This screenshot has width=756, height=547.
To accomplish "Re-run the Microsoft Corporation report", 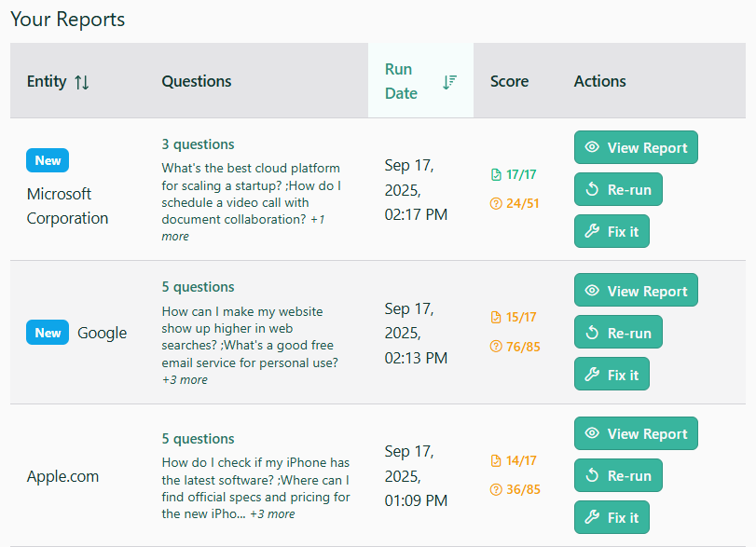I will coord(618,189).
